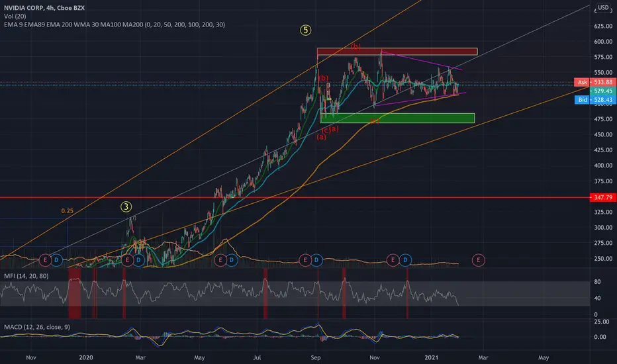This screenshot has height=364, width=617.
Task: Click the 2020 label on the time axis
Action: pyautogui.click(x=86, y=357)
